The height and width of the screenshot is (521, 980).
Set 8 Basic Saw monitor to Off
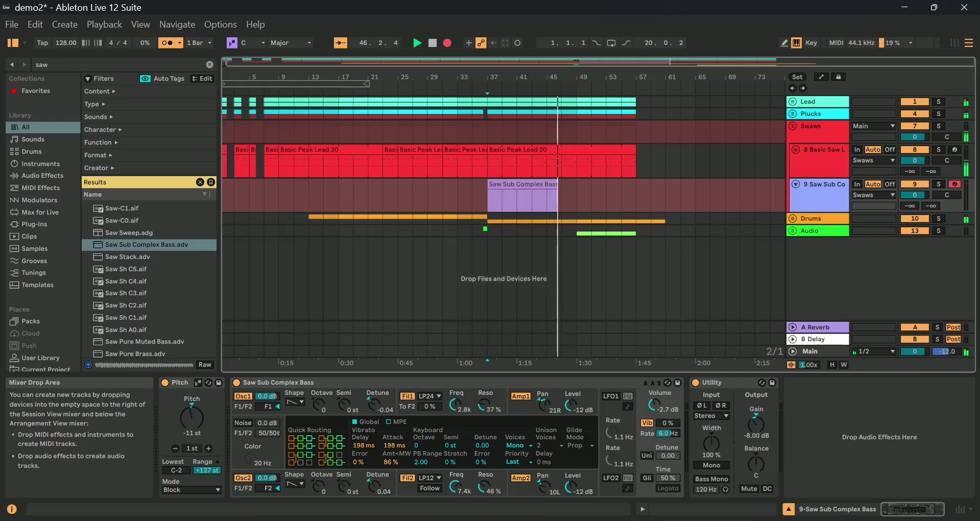[890, 150]
